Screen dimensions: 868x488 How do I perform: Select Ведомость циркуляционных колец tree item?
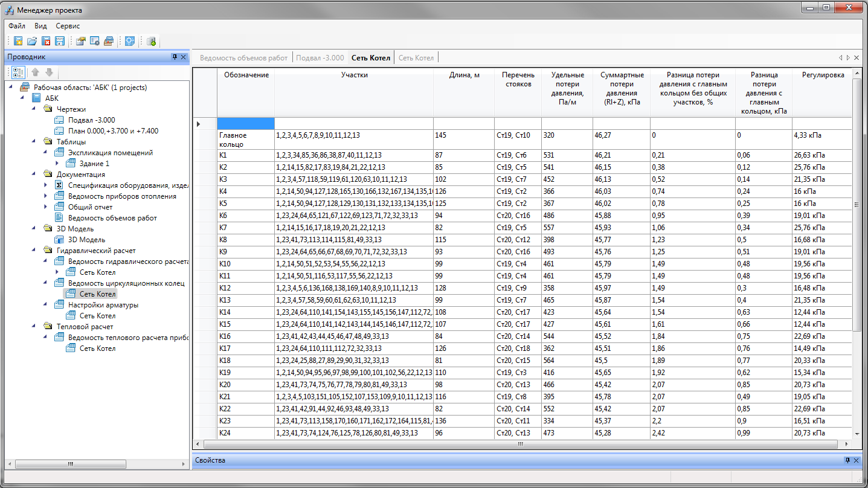click(x=126, y=283)
